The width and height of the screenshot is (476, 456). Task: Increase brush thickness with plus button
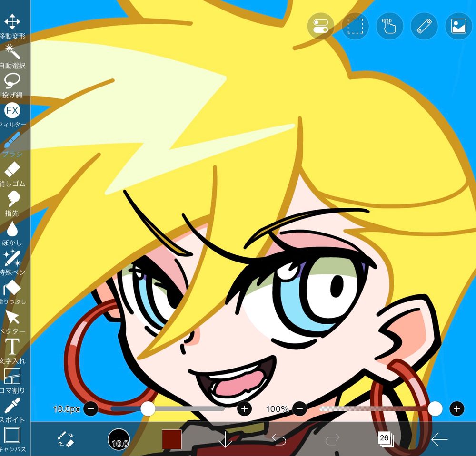click(244, 409)
